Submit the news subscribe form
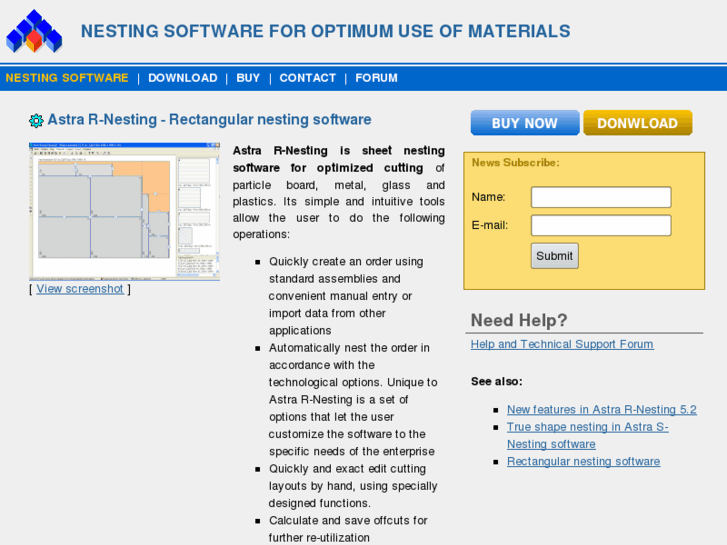Viewport: 727px width, 545px height. coord(555,256)
